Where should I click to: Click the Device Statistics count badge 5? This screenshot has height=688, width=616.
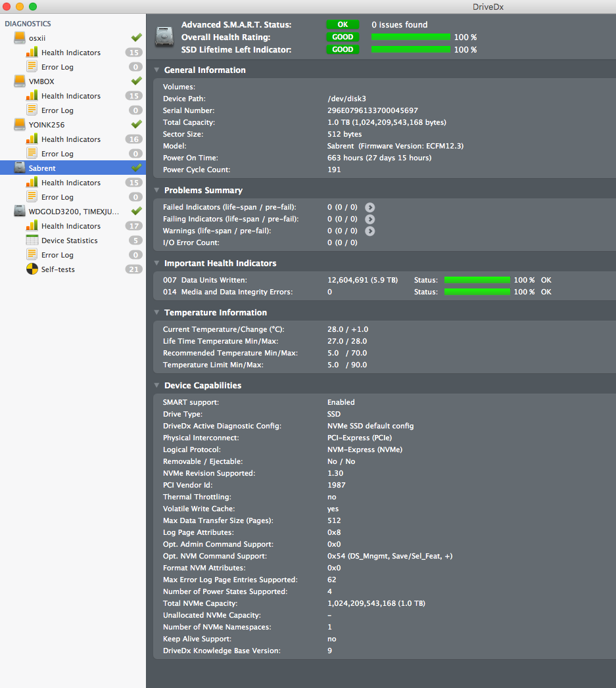point(135,240)
